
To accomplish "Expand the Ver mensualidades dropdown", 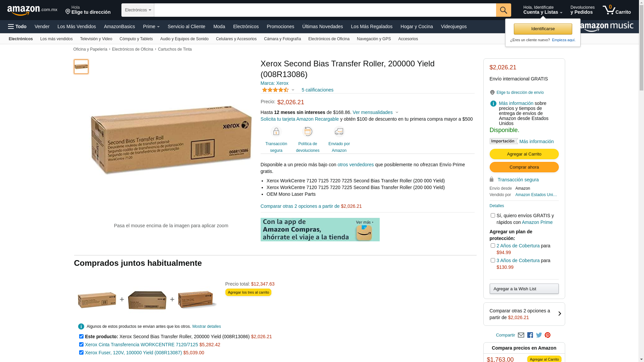I will (x=375, y=112).
